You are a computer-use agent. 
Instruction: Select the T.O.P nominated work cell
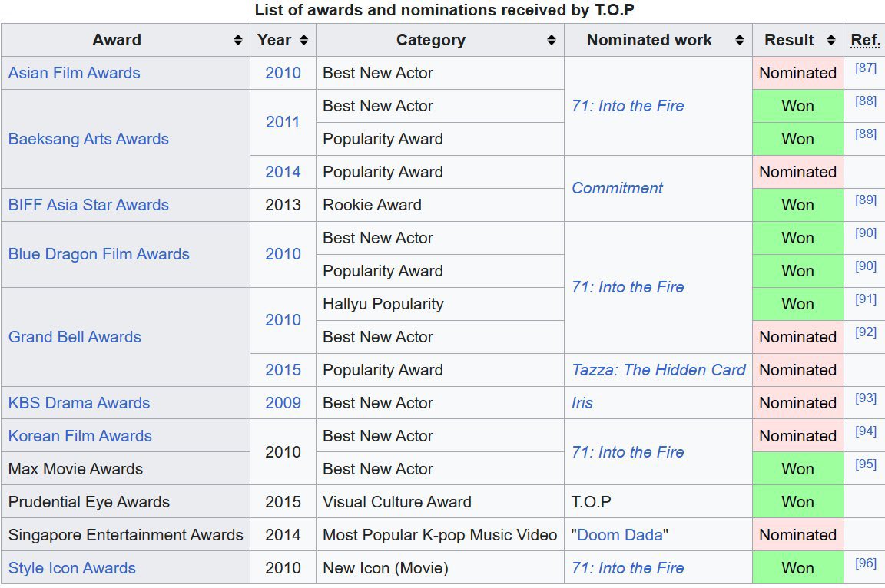(658, 502)
